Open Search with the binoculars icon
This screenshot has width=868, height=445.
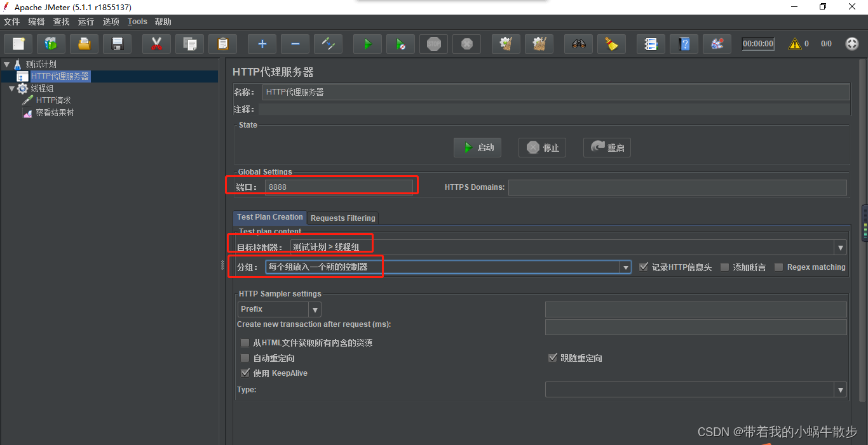click(x=578, y=44)
